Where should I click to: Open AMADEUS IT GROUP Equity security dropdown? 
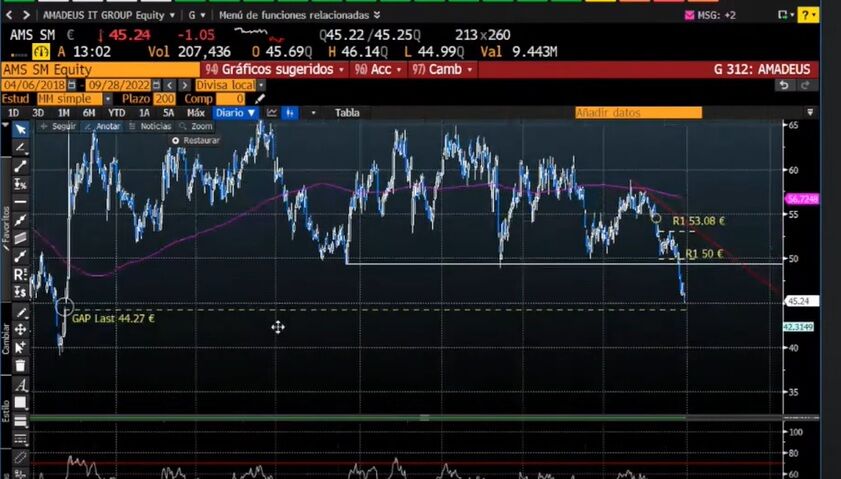(x=109, y=16)
